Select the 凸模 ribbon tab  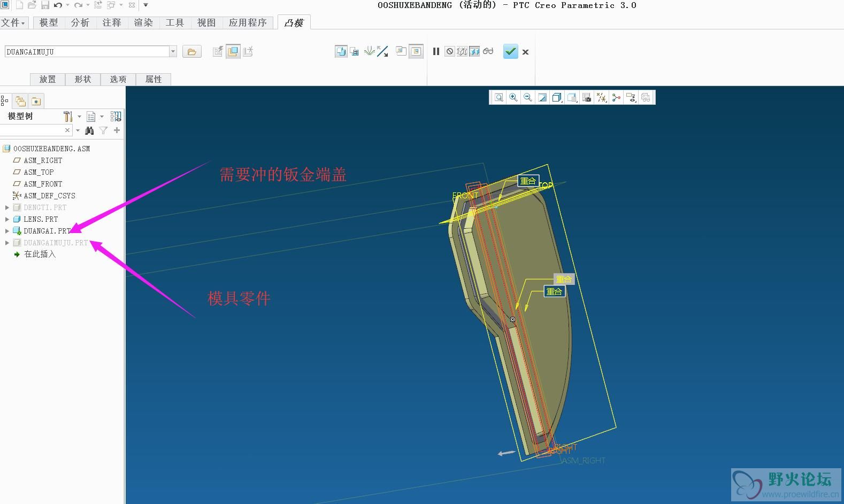click(294, 22)
